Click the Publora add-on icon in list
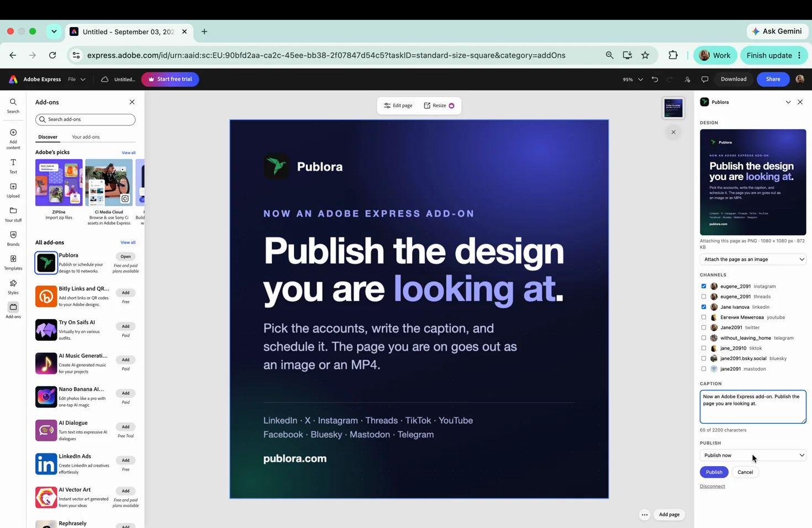 coord(46,263)
